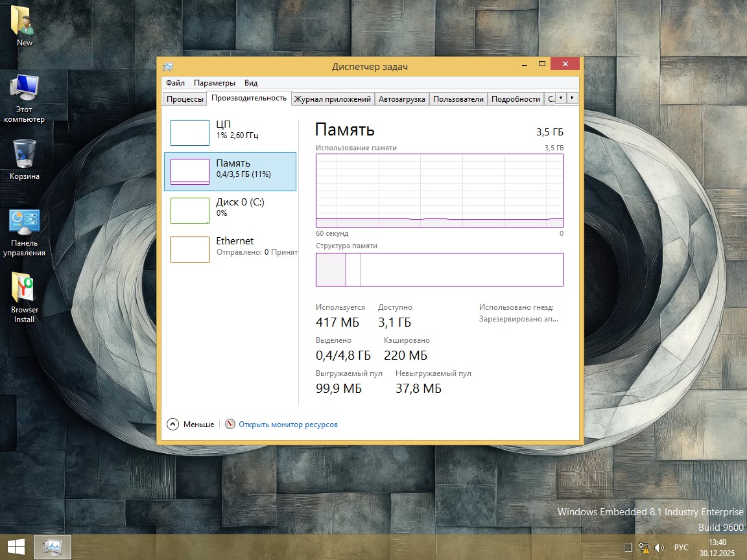Open the Файл menu
Screen dimensions: 747x560
(x=175, y=83)
